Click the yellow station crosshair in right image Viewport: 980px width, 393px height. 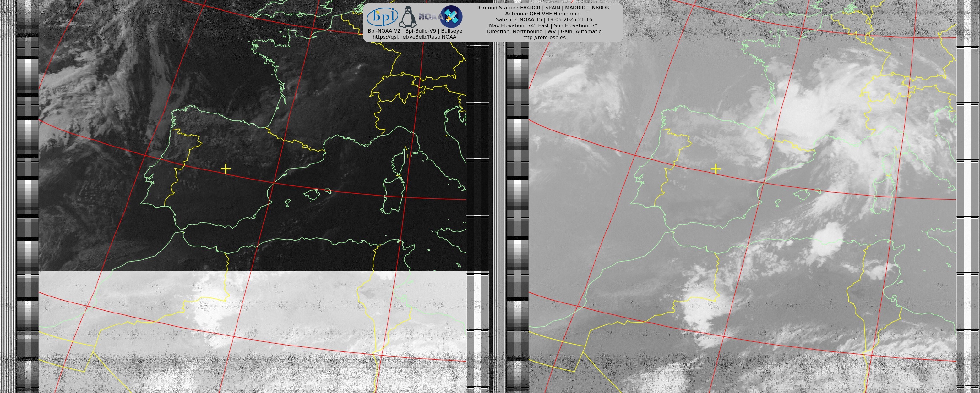tap(716, 169)
